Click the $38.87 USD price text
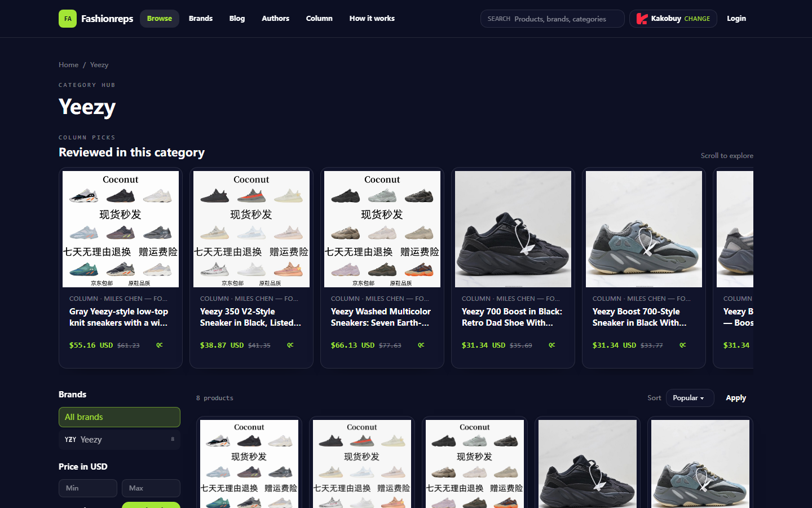This screenshot has width=812, height=508. pyautogui.click(x=222, y=345)
